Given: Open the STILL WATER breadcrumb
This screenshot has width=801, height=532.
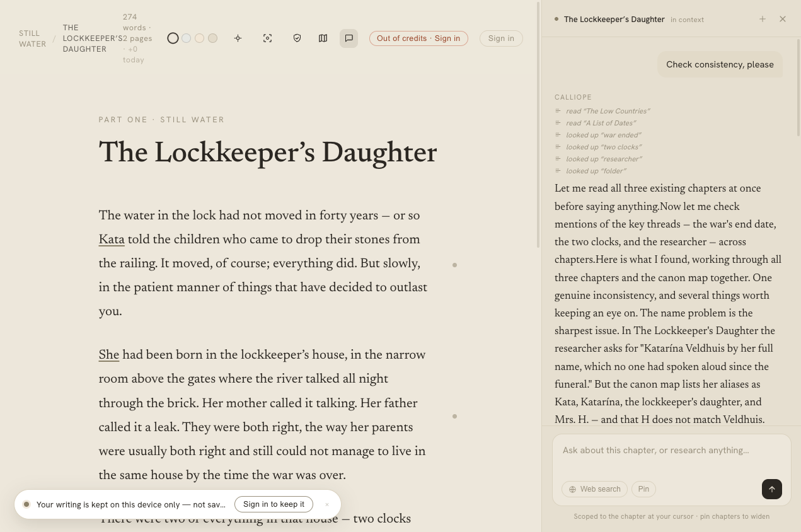Looking at the screenshot, I should [32, 38].
